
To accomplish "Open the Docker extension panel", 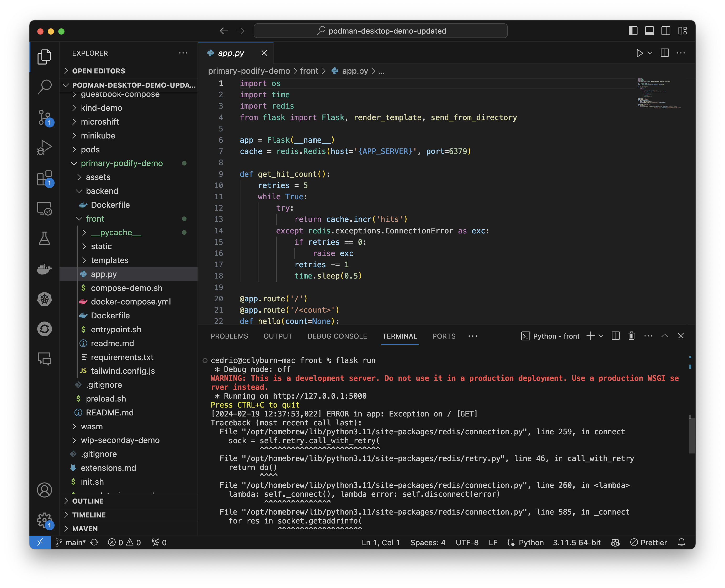I will pos(44,269).
